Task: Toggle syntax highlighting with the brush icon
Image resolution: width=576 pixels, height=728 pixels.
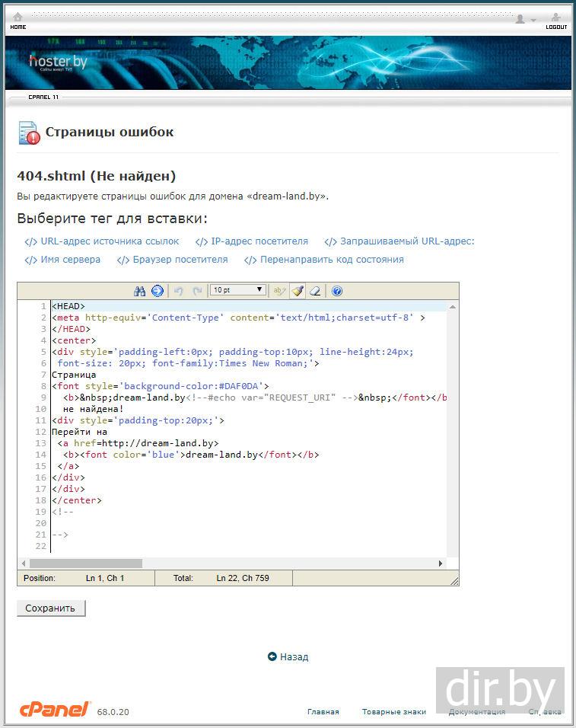Action: coord(298,291)
